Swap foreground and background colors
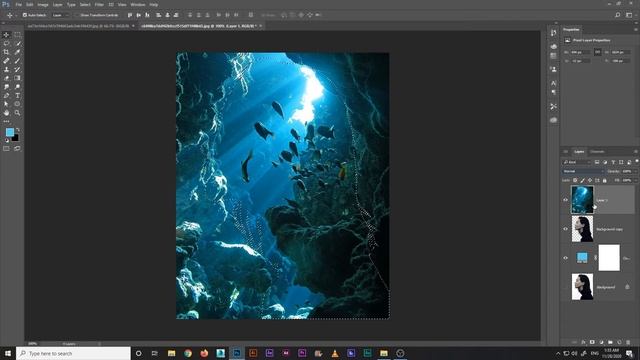Screen dimensions: 640x360 [18, 130]
